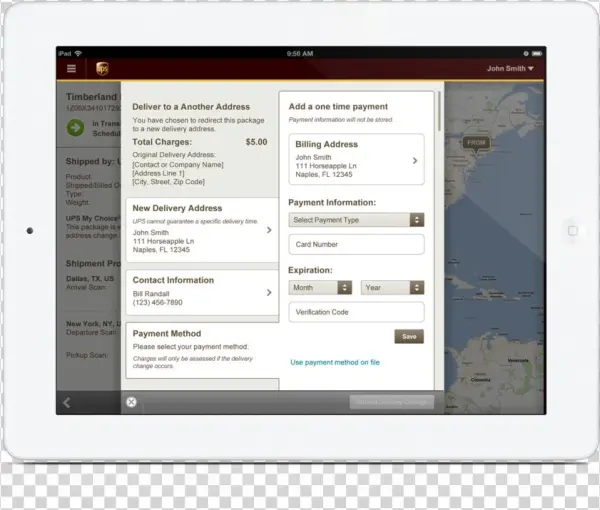Open the Billing Address details chevron

415,160
